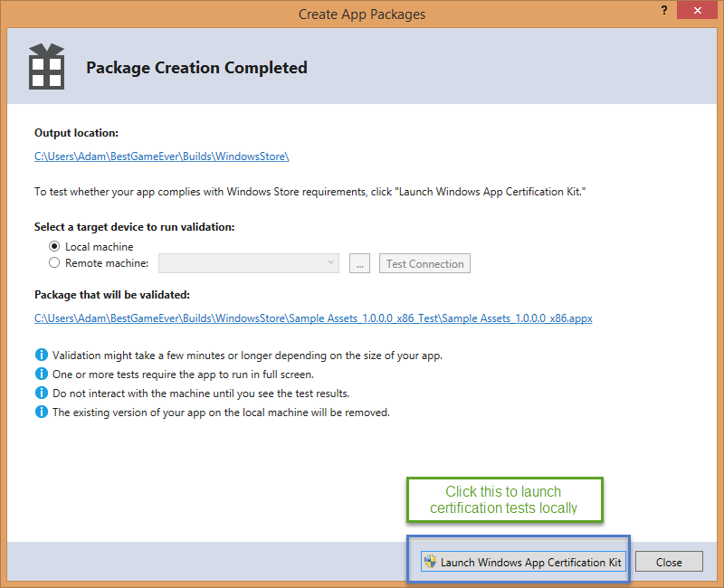Click the 'Create App Packages' title text

362,14
